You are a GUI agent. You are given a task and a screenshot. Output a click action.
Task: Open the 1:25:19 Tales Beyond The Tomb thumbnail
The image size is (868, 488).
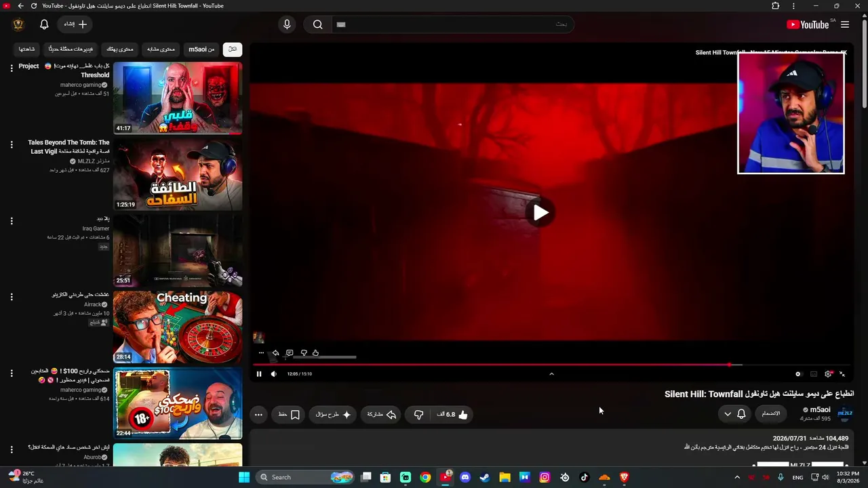178,174
